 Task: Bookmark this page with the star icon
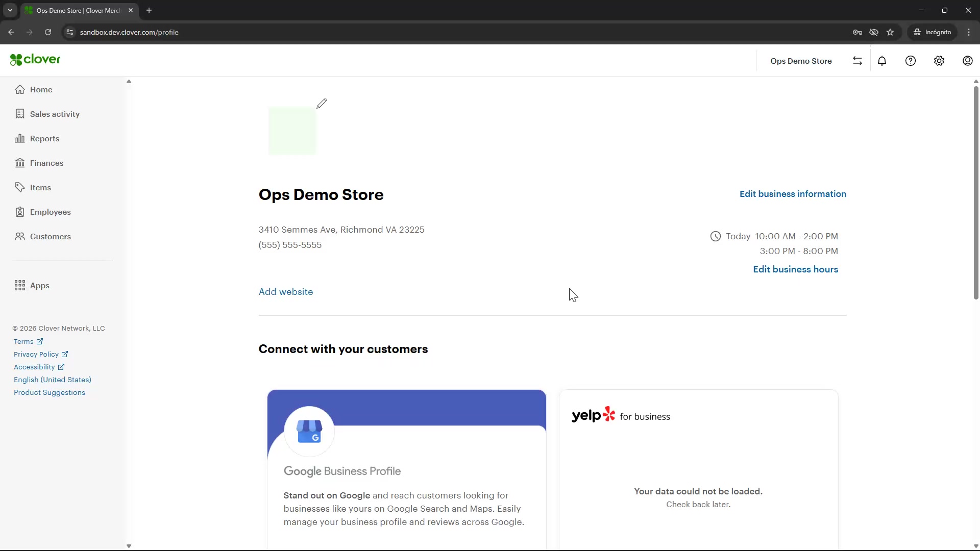click(x=890, y=32)
